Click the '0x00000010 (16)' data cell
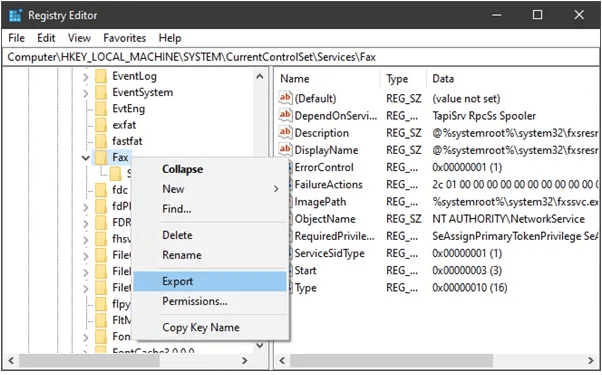Screen dimensions: 602x375 (470, 287)
